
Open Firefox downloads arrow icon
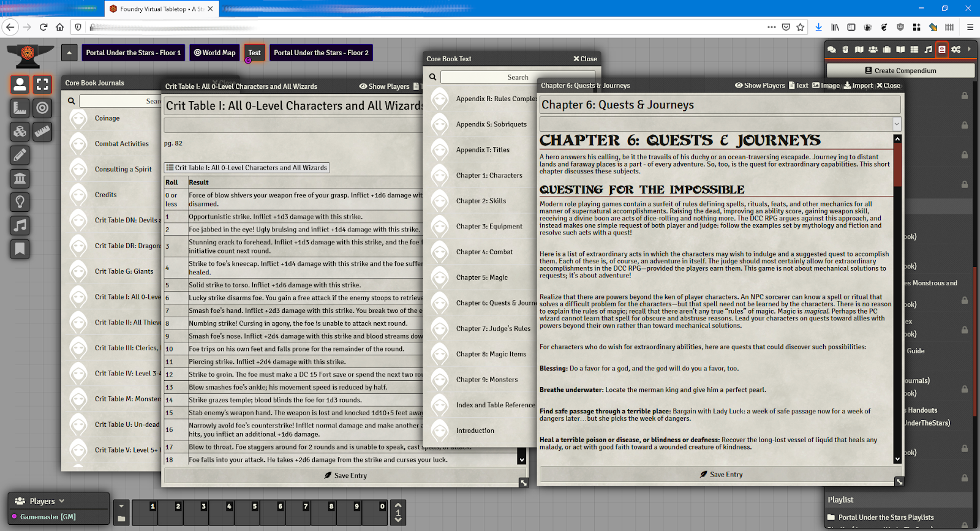click(819, 27)
